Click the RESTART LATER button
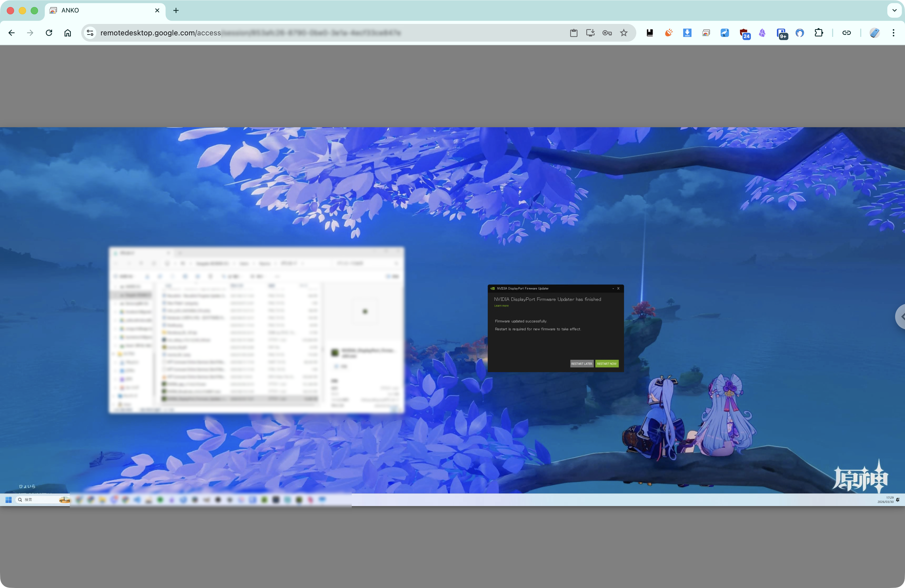This screenshot has width=905, height=588. tap(581, 364)
